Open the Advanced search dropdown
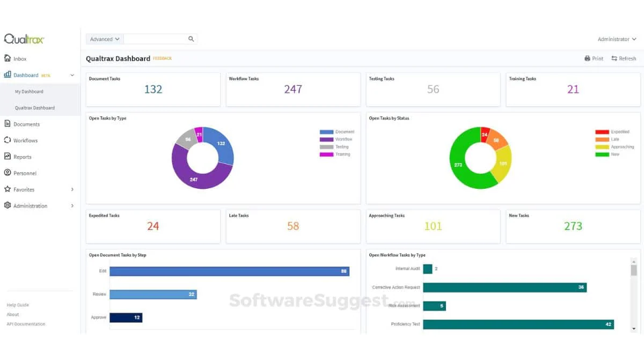 tap(105, 39)
